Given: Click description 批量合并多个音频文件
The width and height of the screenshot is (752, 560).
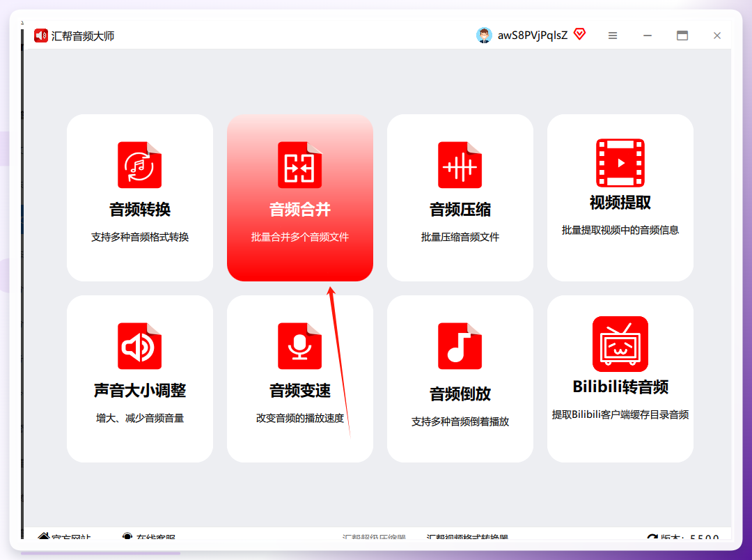Looking at the screenshot, I should 299,237.
